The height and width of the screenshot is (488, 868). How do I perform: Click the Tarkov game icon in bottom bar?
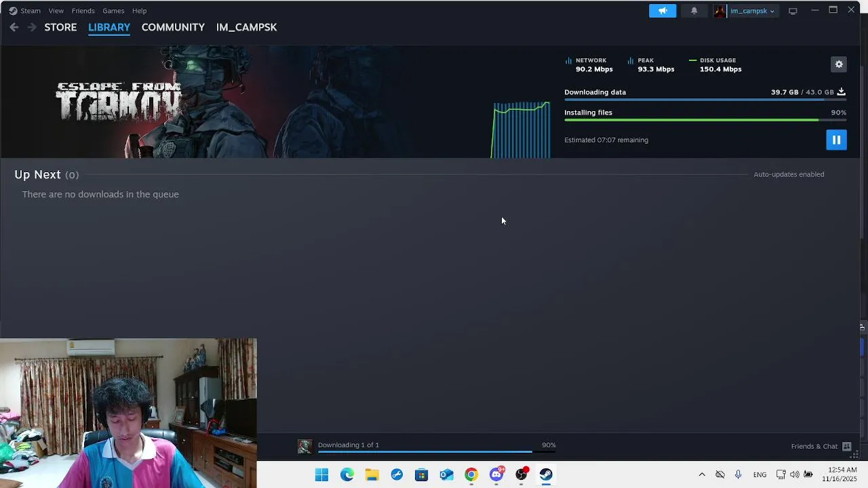coord(304,446)
